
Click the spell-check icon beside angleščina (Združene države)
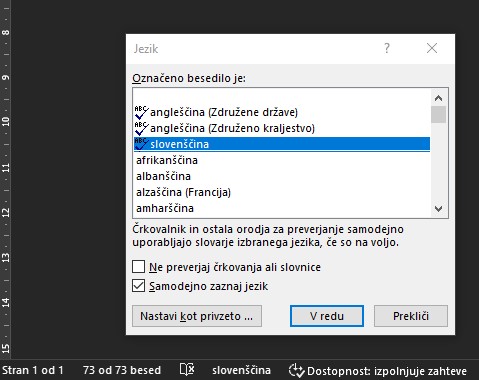click(x=142, y=112)
